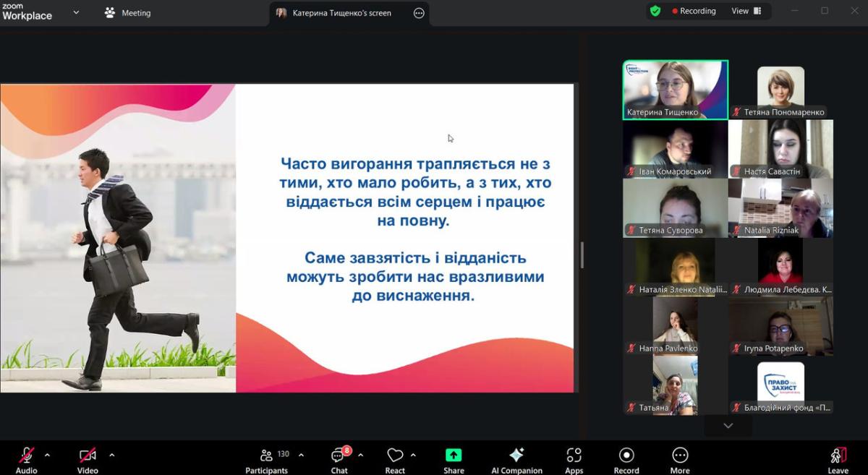The height and width of the screenshot is (475, 868).
Task: Open screen share options ellipsis
Action: point(419,13)
